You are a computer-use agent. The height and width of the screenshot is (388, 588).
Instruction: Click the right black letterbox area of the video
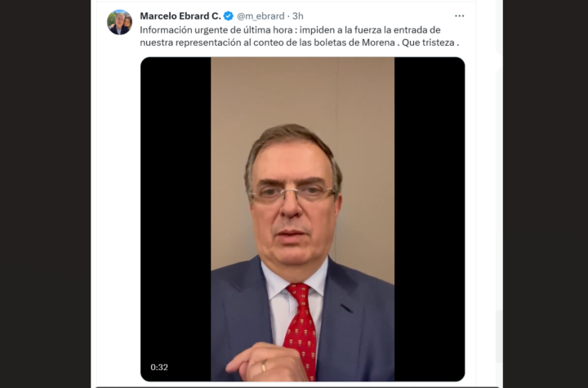click(430, 219)
